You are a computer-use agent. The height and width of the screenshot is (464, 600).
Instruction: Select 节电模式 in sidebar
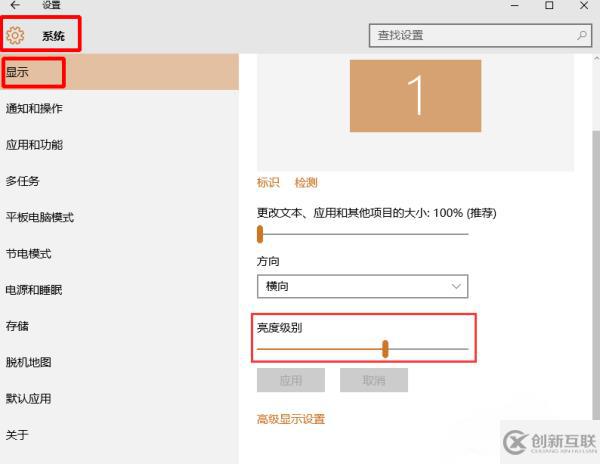[119, 254]
